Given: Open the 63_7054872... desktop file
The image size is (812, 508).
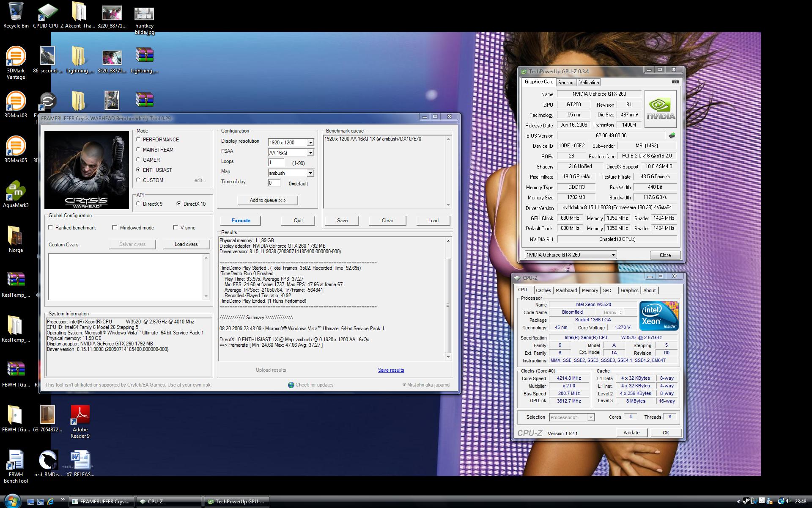Looking at the screenshot, I should (48, 419).
